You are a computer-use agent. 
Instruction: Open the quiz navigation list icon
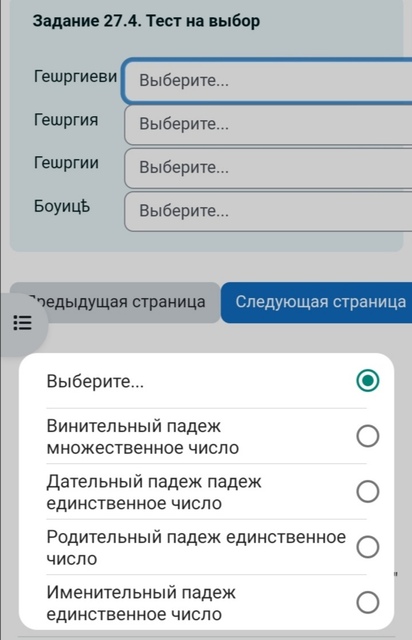pyautogui.click(x=22, y=322)
